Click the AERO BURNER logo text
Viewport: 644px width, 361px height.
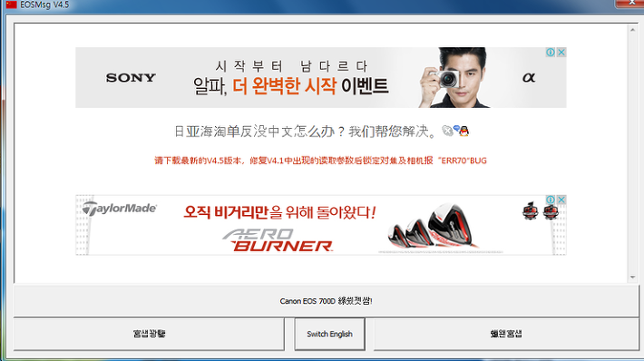pos(278,240)
